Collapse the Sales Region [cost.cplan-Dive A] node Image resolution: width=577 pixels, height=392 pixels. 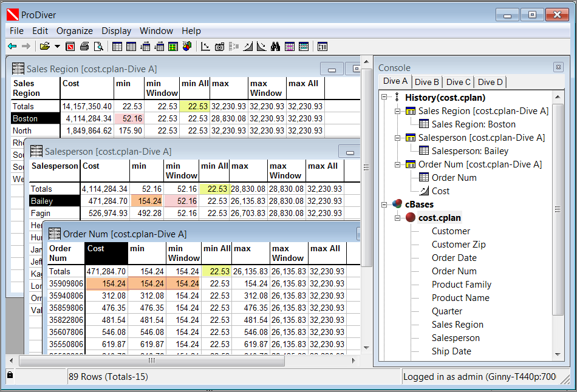pyautogui.click(x=397, y=111)
